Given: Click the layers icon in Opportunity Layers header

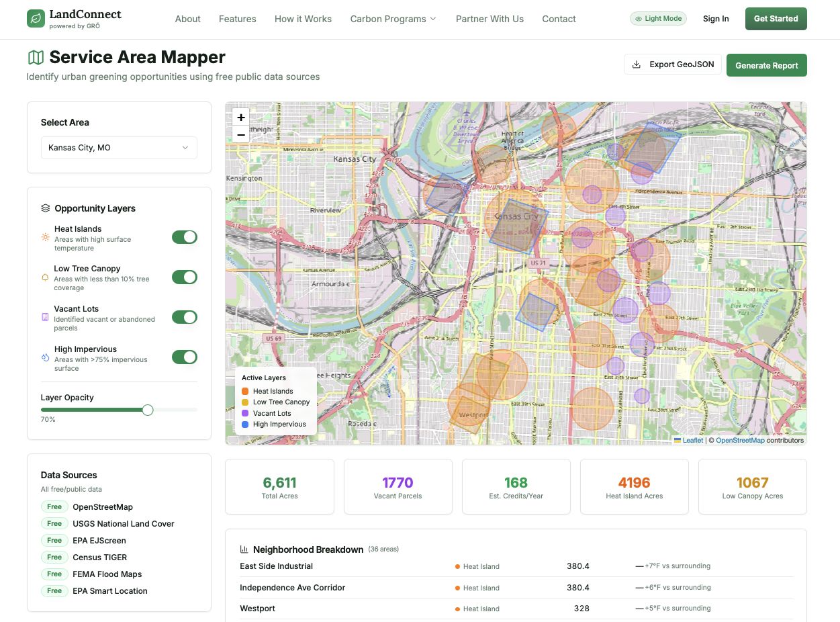Looking at the screenshot, I should tap(45, 208).
